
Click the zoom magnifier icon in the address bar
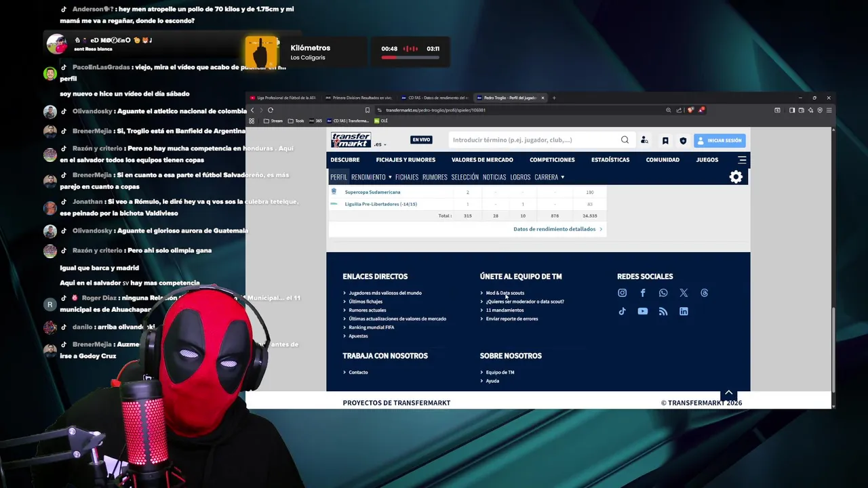click(669, 110)
